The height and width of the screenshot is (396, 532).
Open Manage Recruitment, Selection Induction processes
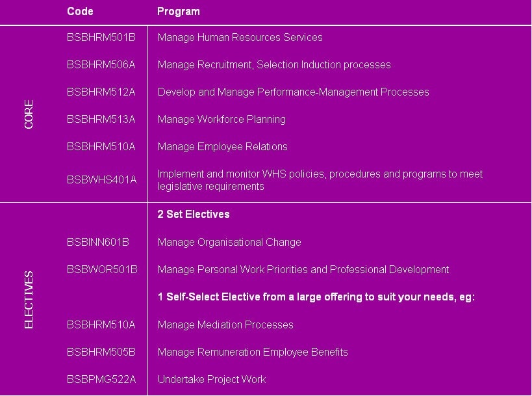point(274,65)
